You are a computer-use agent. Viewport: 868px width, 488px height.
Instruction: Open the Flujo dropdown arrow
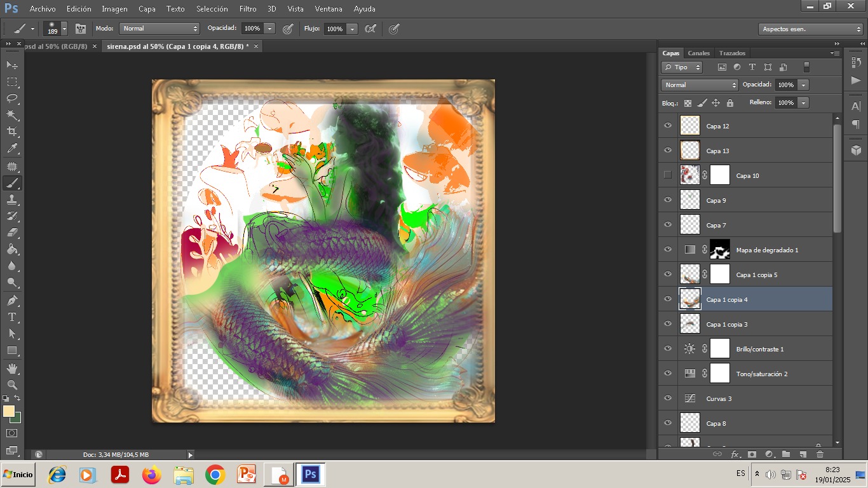[x=352, y=29]
